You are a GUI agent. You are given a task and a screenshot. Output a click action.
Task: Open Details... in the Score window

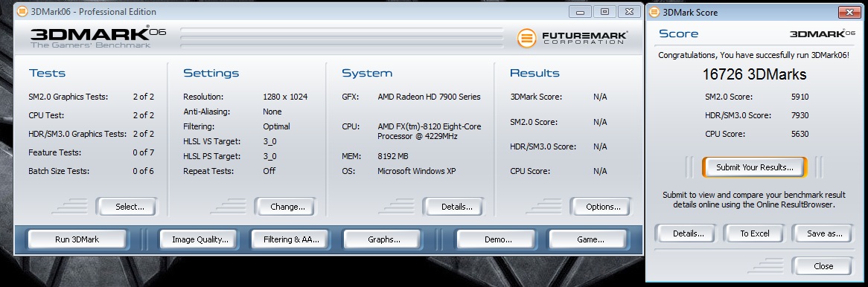click(688, 233)
